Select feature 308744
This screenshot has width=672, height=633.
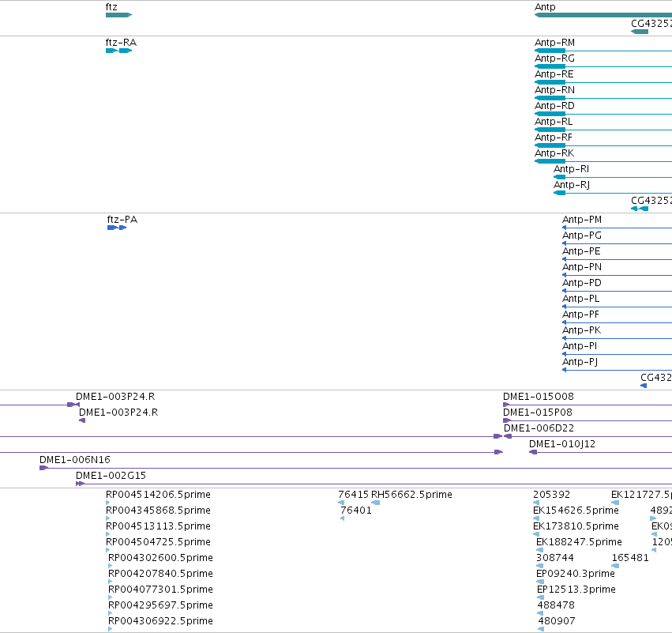554,558
